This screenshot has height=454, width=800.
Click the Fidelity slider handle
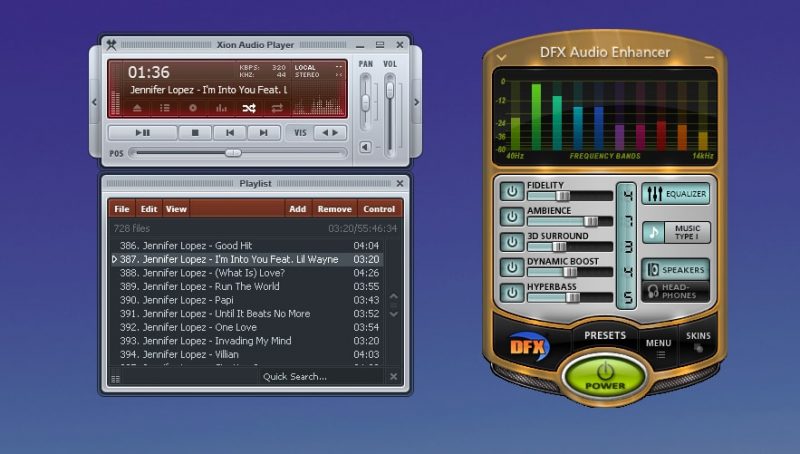pyautogui.click(x=563, y=196)
